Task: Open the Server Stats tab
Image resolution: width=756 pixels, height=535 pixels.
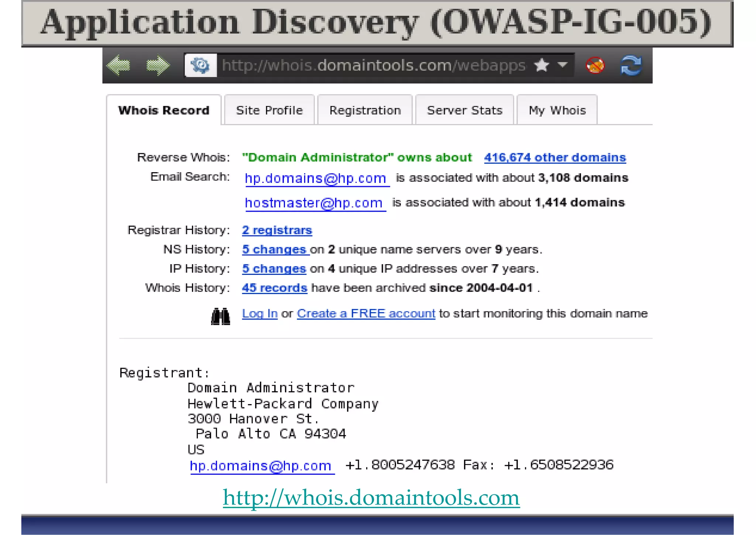Action: tap(465, 110)
